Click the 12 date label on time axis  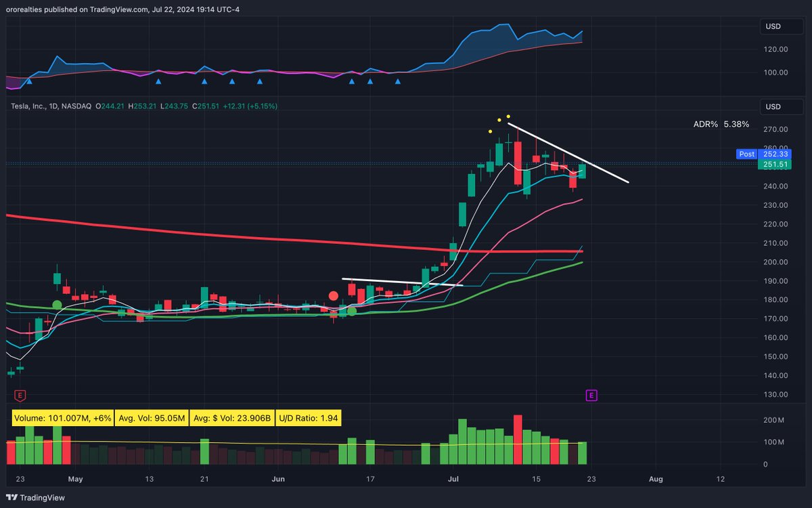(720, 479)
